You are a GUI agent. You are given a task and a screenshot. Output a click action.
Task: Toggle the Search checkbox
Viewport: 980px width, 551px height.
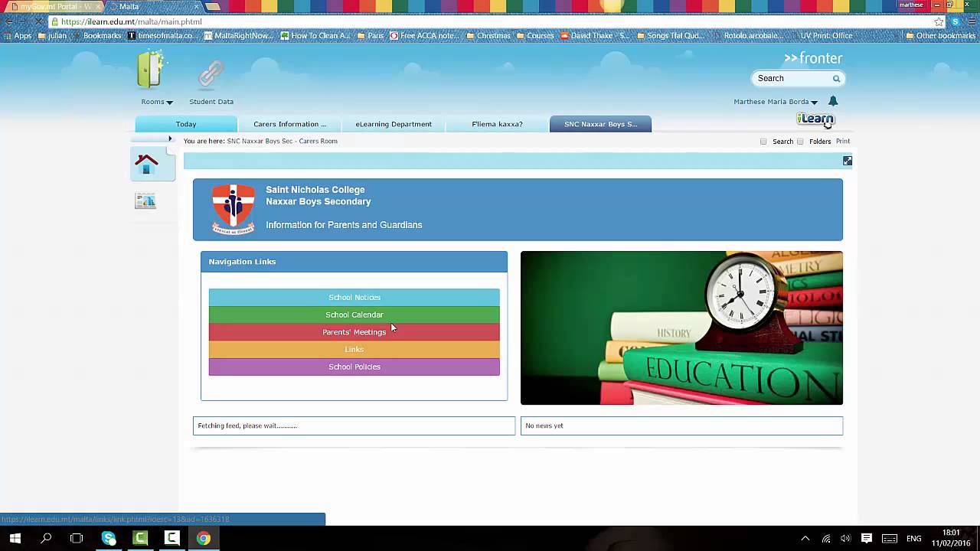pos(763,142)
